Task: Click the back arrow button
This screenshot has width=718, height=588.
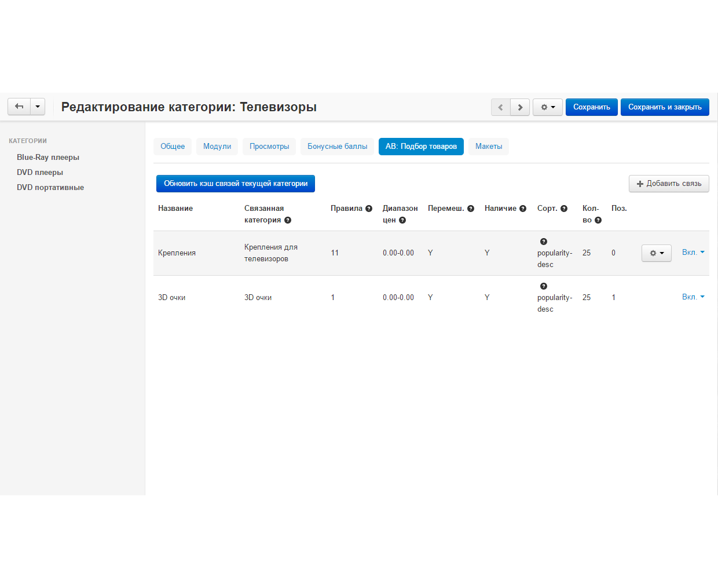Action: (19, 107)
